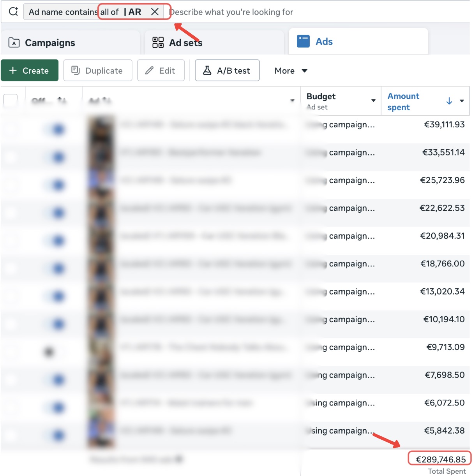473x476 pixels.
Task: Toggle the ad that spent €25,723.96
Action: click(55, 185)
